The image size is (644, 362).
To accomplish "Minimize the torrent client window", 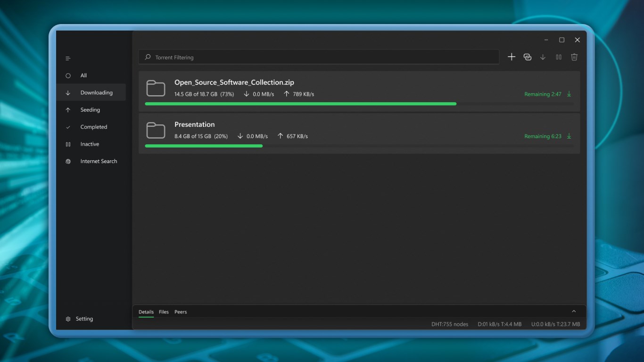I will pyautogui.click(x=546, y=40).
